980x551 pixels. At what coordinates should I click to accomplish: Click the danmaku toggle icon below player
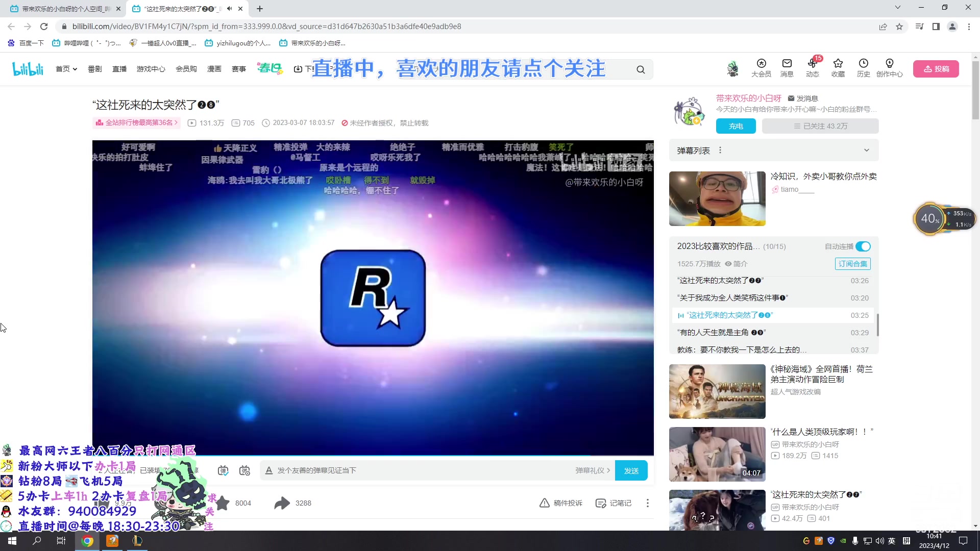point(223,470)
